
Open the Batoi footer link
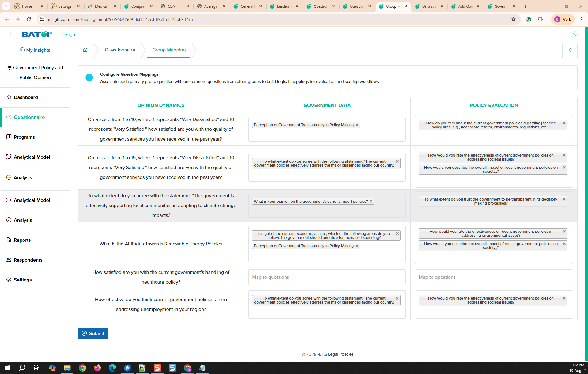click(322, 354)
